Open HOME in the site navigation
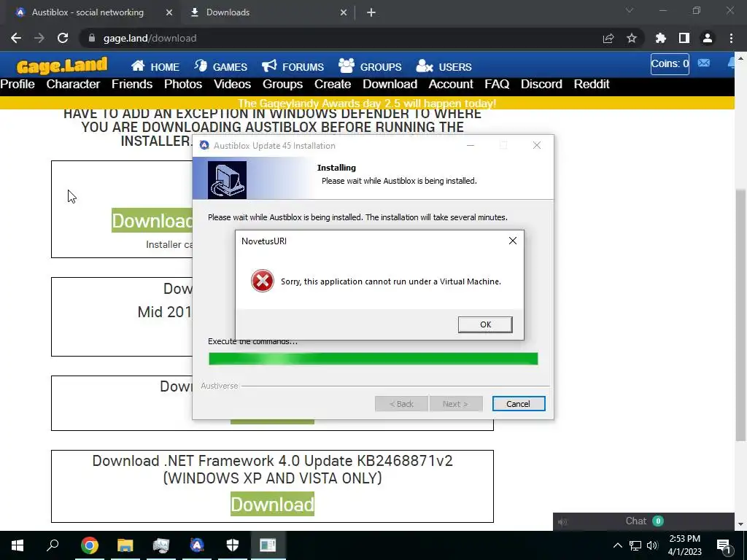Screen dimensions: 747x560 pyautogui.click(x=155, y=66)
